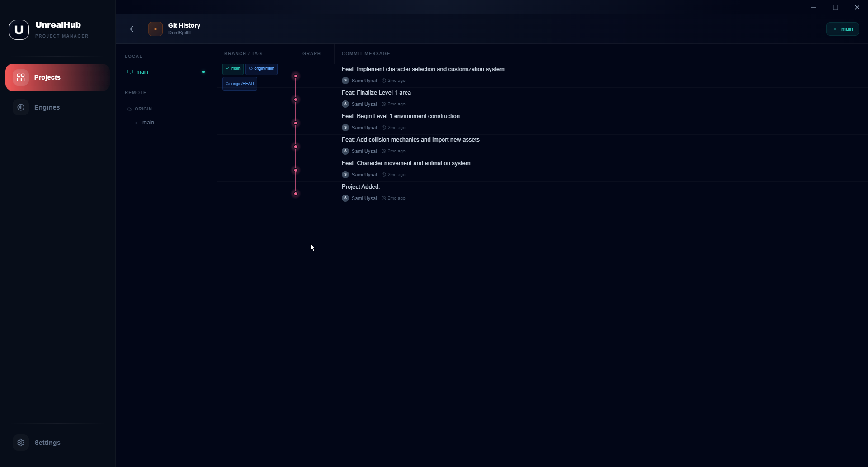Open the Engines section

tap(47, 107)
